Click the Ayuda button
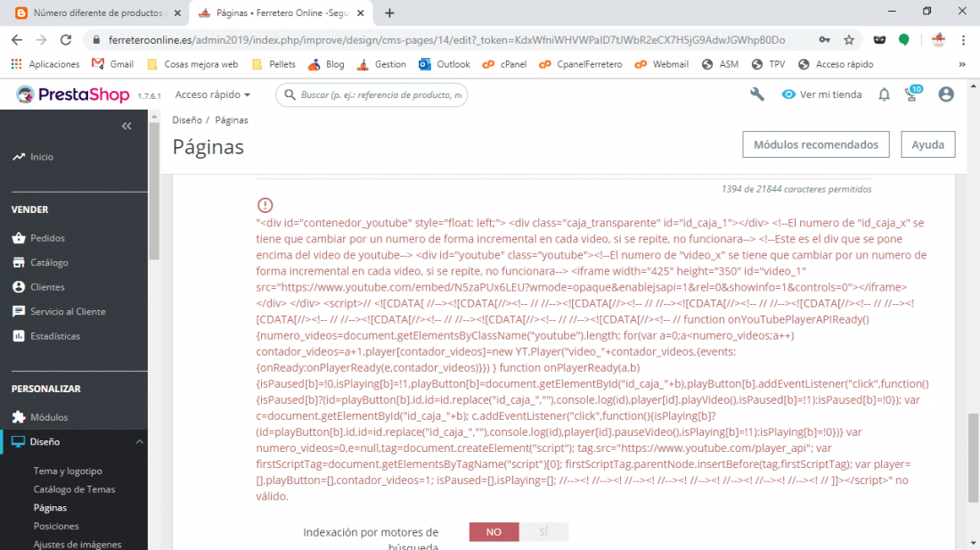The width and height of the screenshot is (980, 550). pyautogui.click(x=927, y=144)
